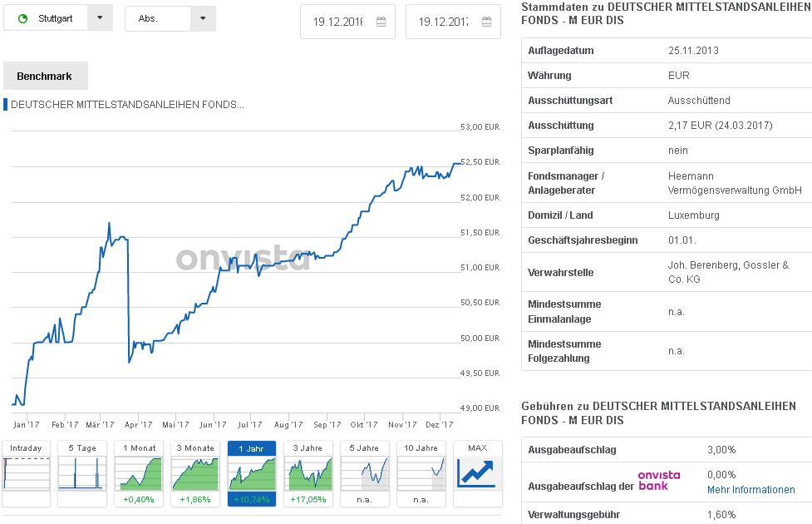Click the +1,86% performance value
This screenshot has height=524, width=812.
194,500
